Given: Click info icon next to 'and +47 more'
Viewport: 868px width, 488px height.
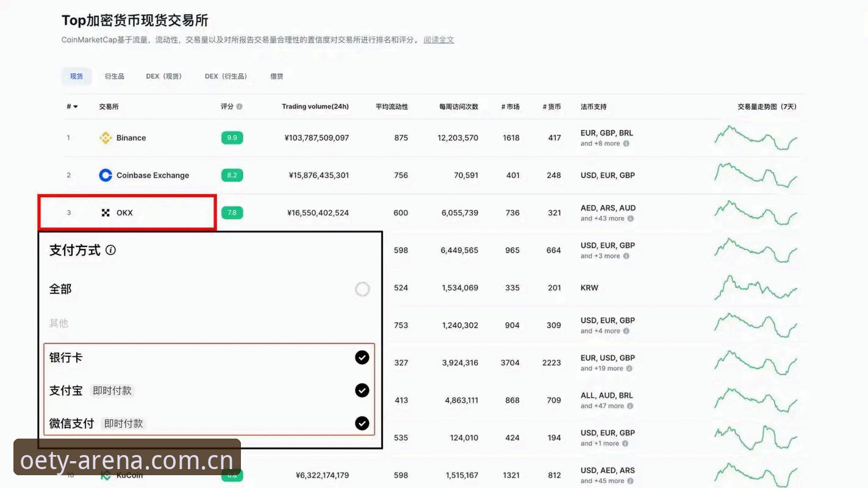Looking at the screenshot, I should click(x=631, y=406).
